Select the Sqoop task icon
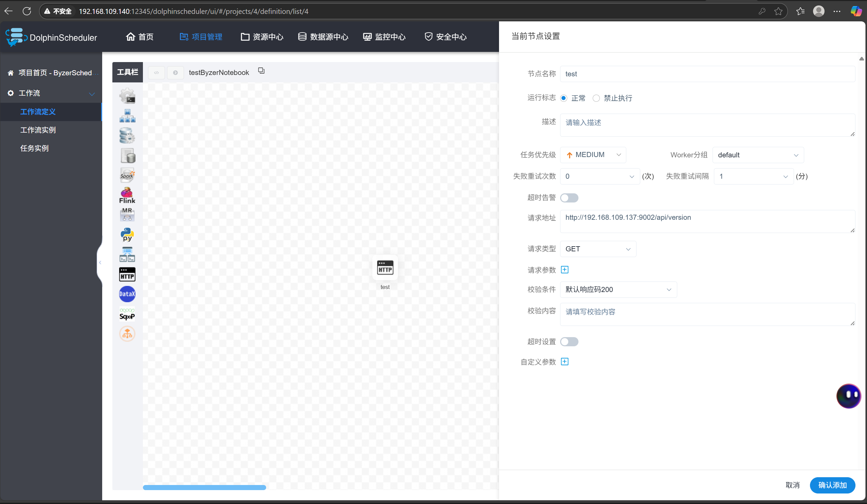 pos(127,314)
